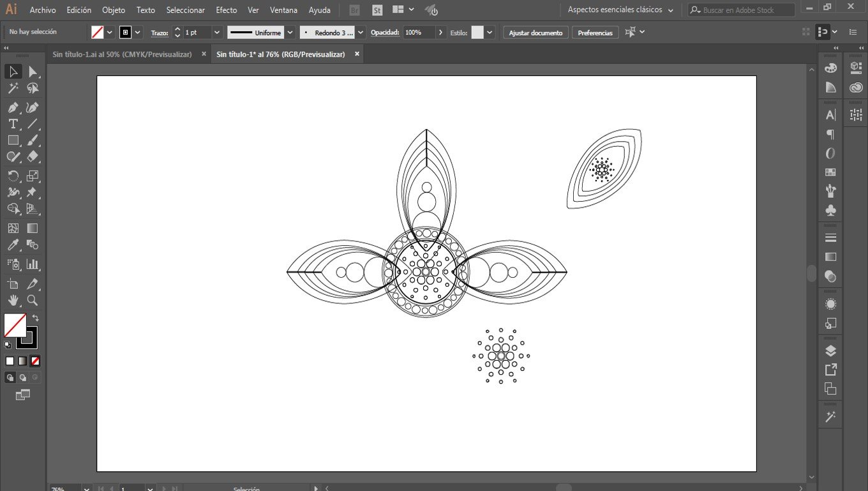Click the Fill color swatch in toolbox
Screen dimensions: 868x491
15,325
